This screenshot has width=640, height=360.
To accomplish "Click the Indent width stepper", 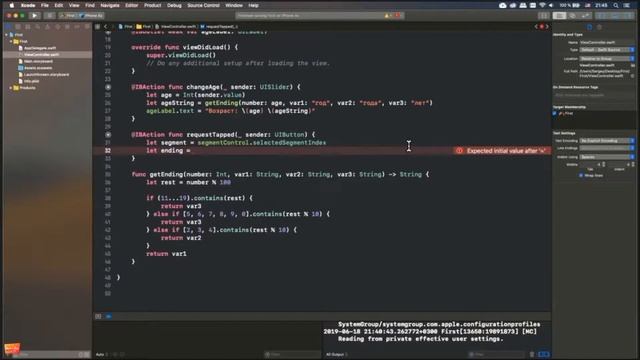I will click(633, 164).
